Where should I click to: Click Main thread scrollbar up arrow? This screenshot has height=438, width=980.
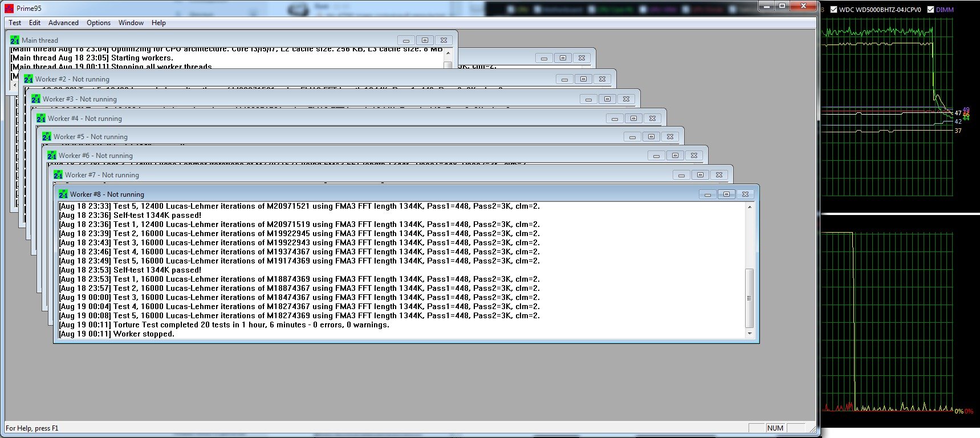point(448,53)
